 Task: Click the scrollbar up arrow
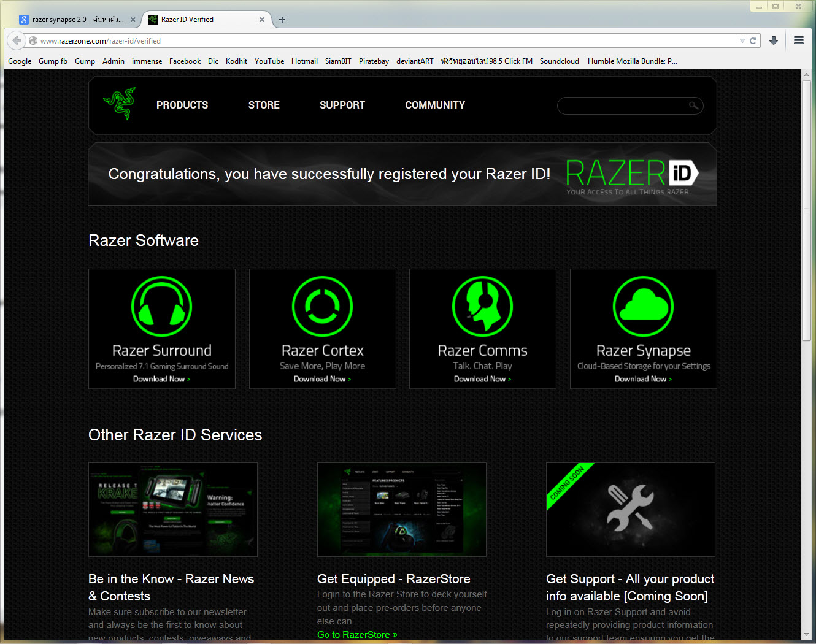click(x=806, y=75)
